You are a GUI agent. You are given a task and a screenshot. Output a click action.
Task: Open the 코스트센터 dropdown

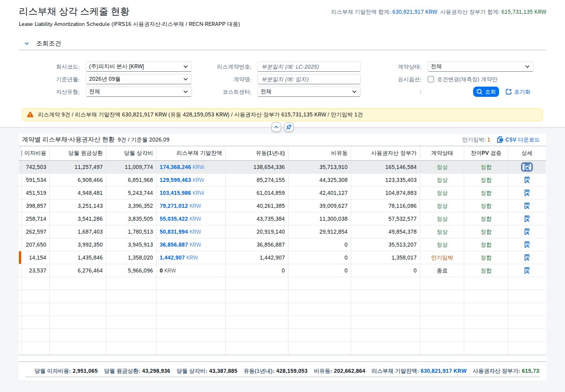click(309, 92)
